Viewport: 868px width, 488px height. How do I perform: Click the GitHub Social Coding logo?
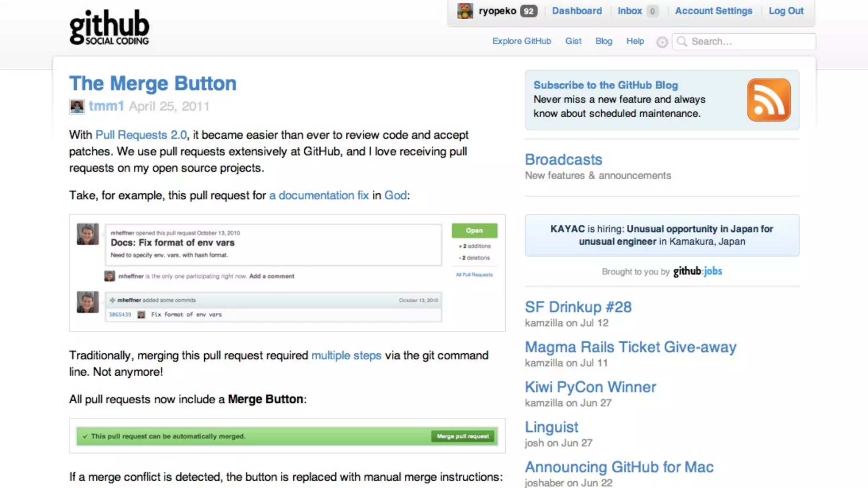click(109, 28)
